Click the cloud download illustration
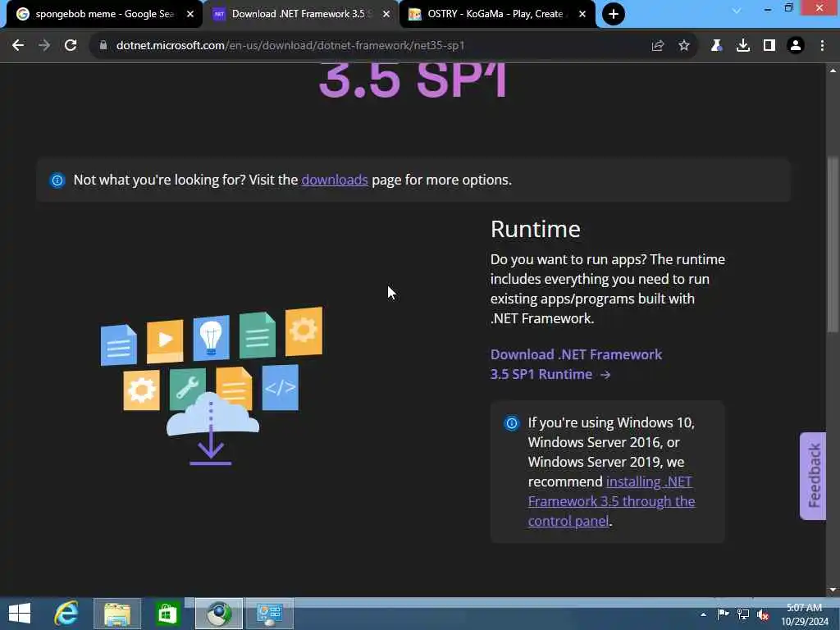 click(212, 386)
